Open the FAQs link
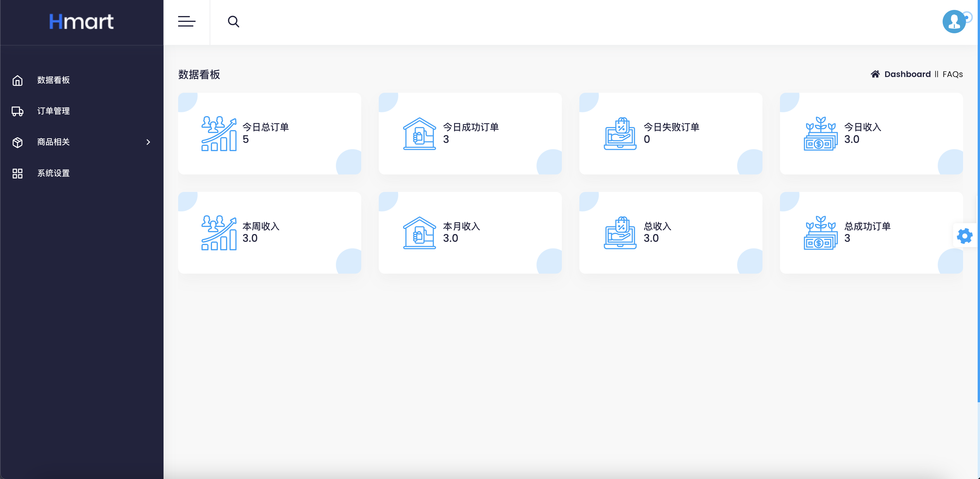The image size is (980, 479). (x=952, y=74)
